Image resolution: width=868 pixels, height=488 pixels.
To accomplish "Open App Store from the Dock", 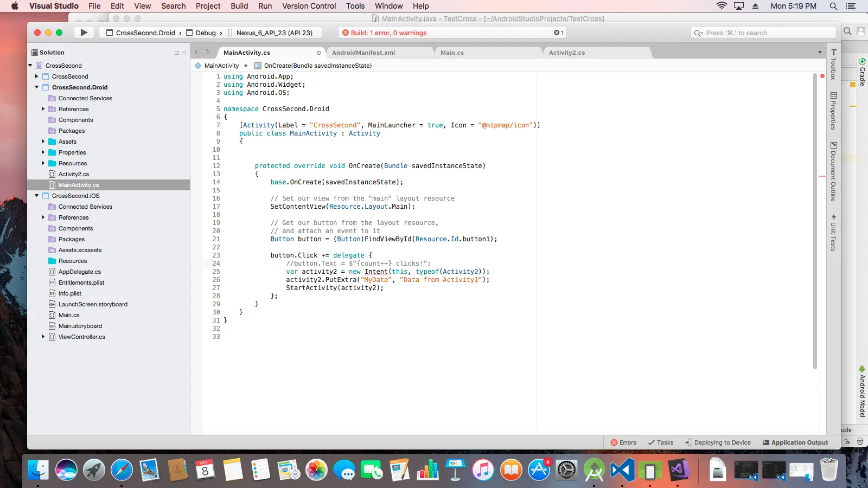I will [539, 470].
